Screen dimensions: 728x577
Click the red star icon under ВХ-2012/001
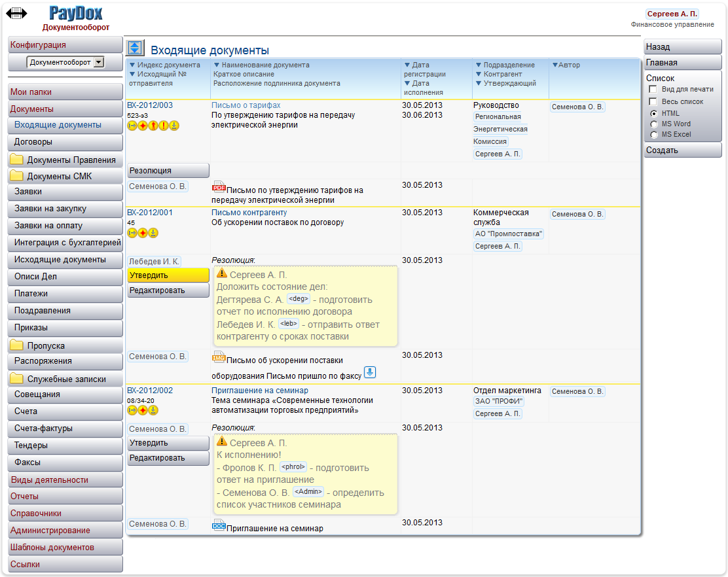[x=143, y=233]
